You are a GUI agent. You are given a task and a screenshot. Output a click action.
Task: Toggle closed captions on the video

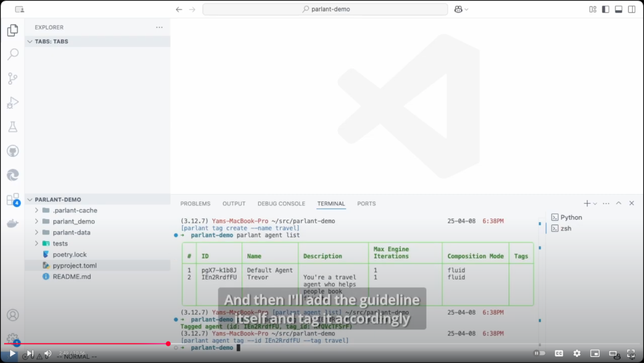[x=559, y=353]
